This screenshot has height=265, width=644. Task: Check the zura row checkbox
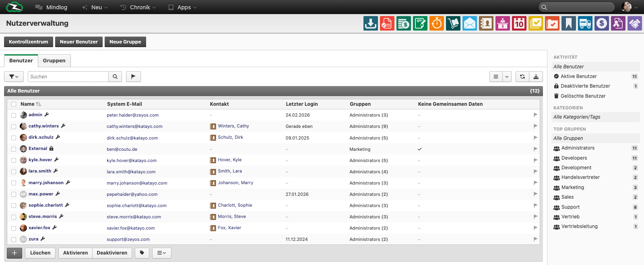[x=14, y=239]
